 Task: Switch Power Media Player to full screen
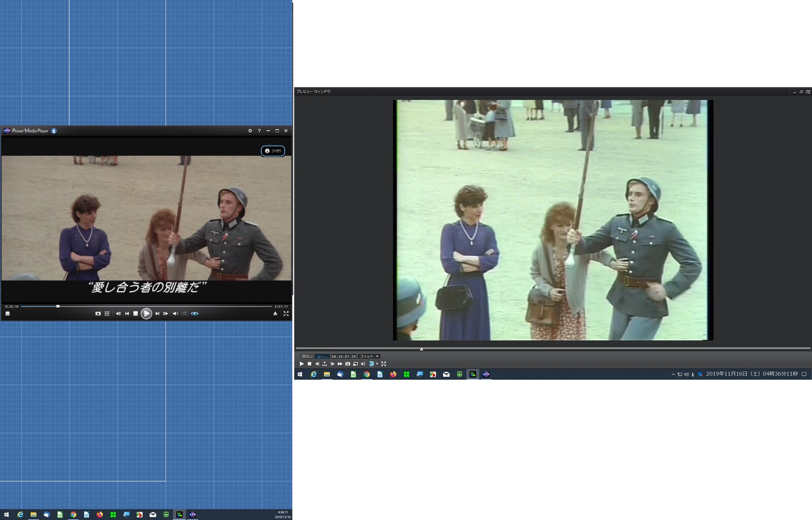286,313
